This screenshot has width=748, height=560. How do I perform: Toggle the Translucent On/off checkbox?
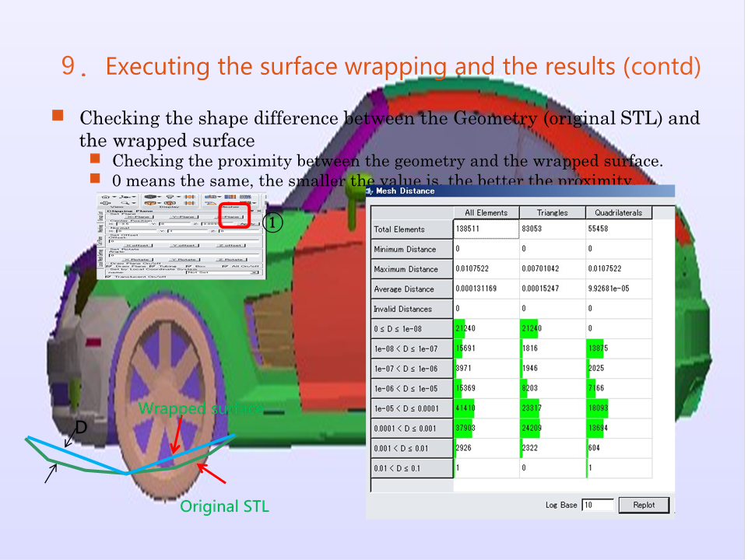[107, 277]
